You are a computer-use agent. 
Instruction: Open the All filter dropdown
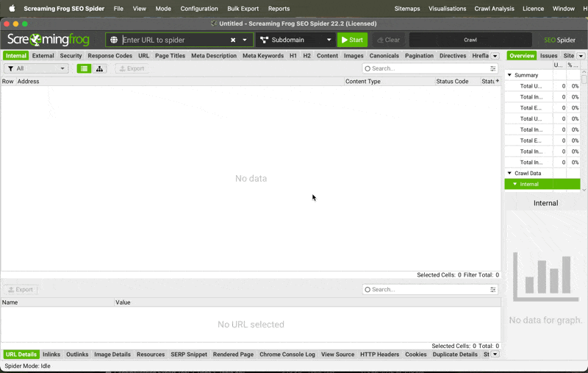pyautogui.click(x=36, y=68)
